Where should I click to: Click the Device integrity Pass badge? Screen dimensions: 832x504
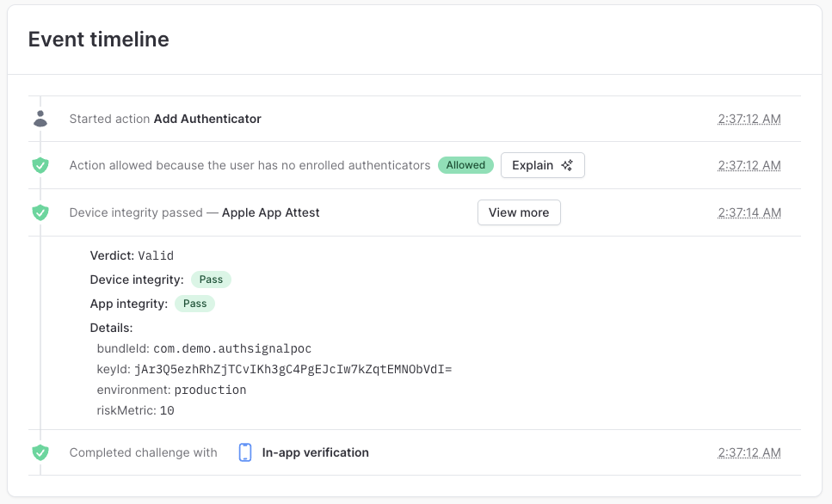click(x=211, y=280)
